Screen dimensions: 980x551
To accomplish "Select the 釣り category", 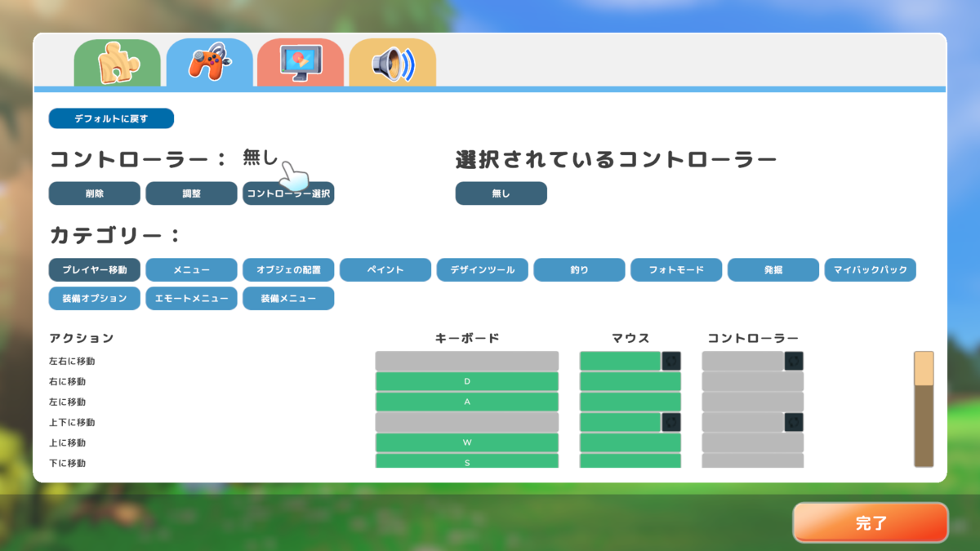I will click(579, 270).
